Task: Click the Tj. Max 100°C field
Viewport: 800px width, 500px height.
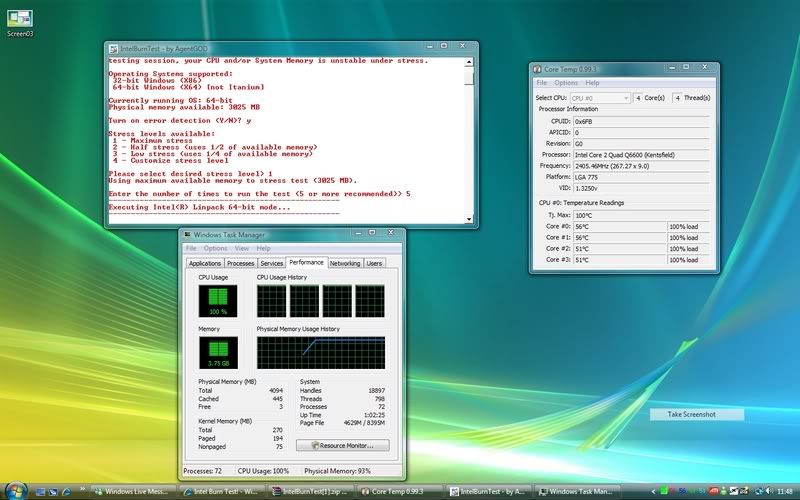Action: 641,215
